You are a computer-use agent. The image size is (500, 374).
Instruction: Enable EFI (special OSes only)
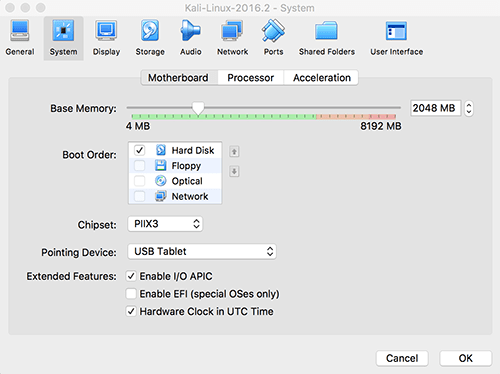click(131, 294)
